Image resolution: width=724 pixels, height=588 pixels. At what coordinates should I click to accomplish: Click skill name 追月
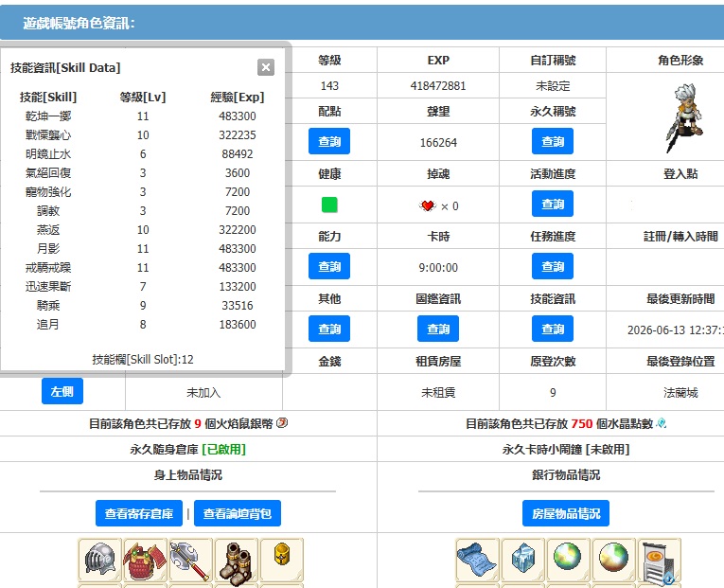coord(48,324)
